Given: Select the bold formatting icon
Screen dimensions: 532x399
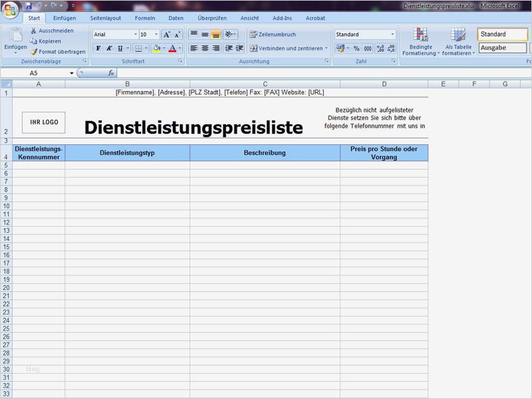Looking at the screenshot, I should 98,48.
